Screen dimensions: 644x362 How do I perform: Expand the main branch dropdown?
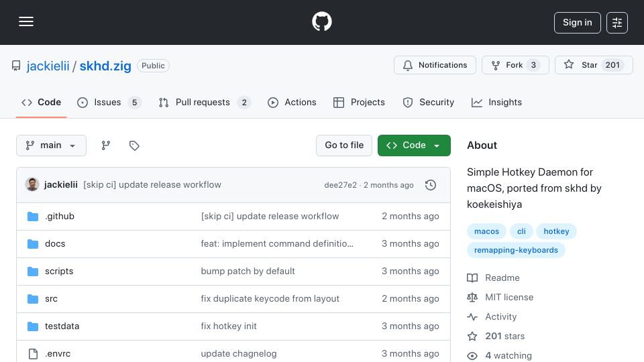(x=52, y=145)
